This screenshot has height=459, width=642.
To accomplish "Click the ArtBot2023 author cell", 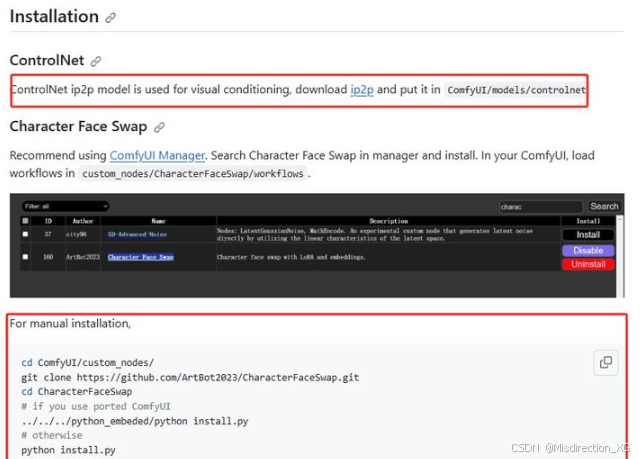I will [83, 257].
